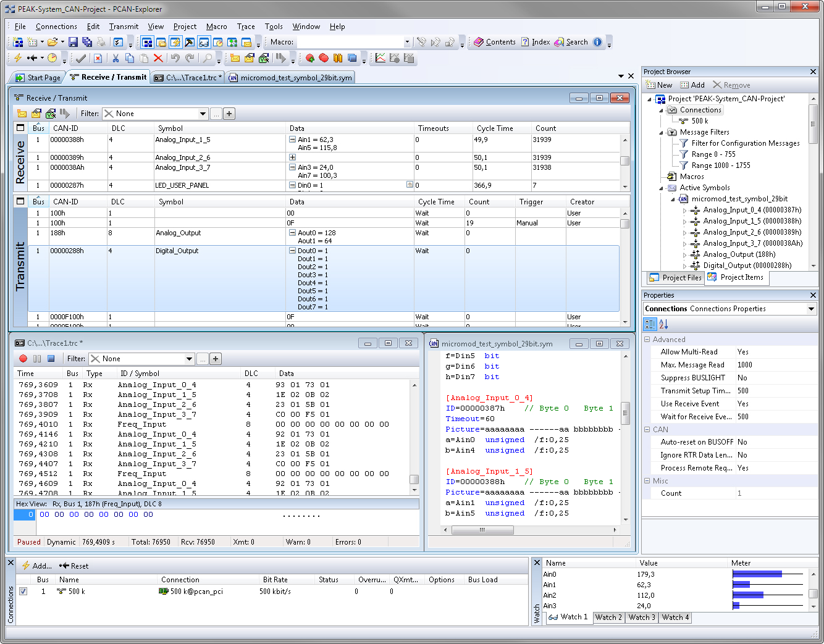Viewport: 824px width, 644px height.
Task: Click the Undo arrow icon
Action: coord(175,58)
